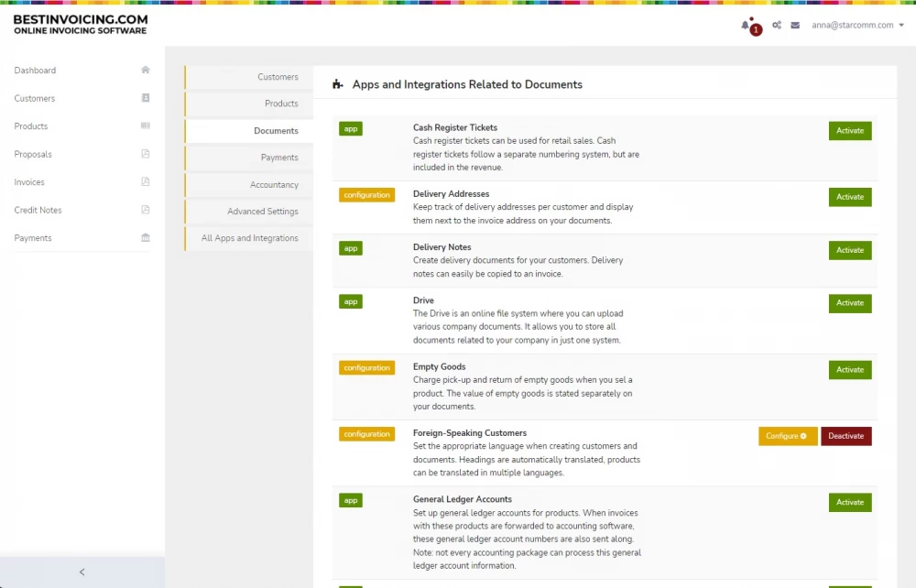Open the All Apps and Integrations section
Screen dimensions: 916x588
pos(249,238)
